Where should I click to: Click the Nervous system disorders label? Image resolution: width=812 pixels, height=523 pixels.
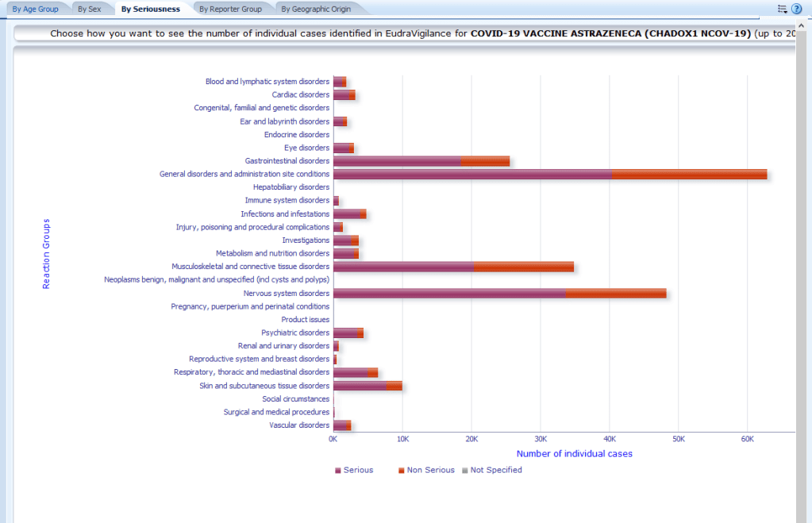(287, 294)
